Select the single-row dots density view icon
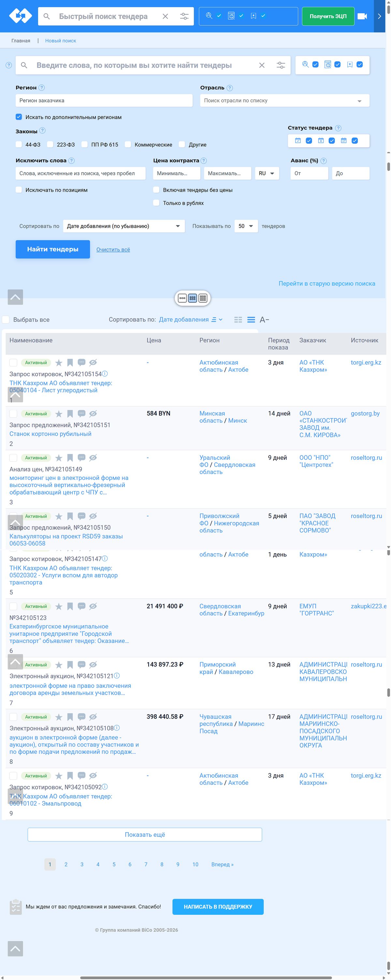 [182, 298]
